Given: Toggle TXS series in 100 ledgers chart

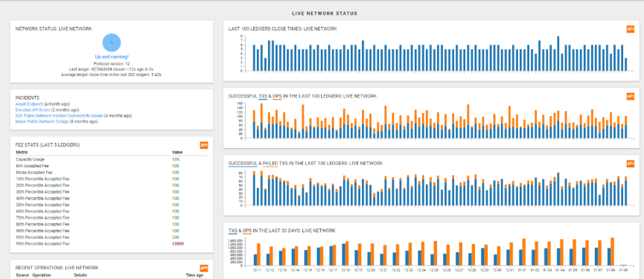Looking at the screenshot, I should (263, 97).
